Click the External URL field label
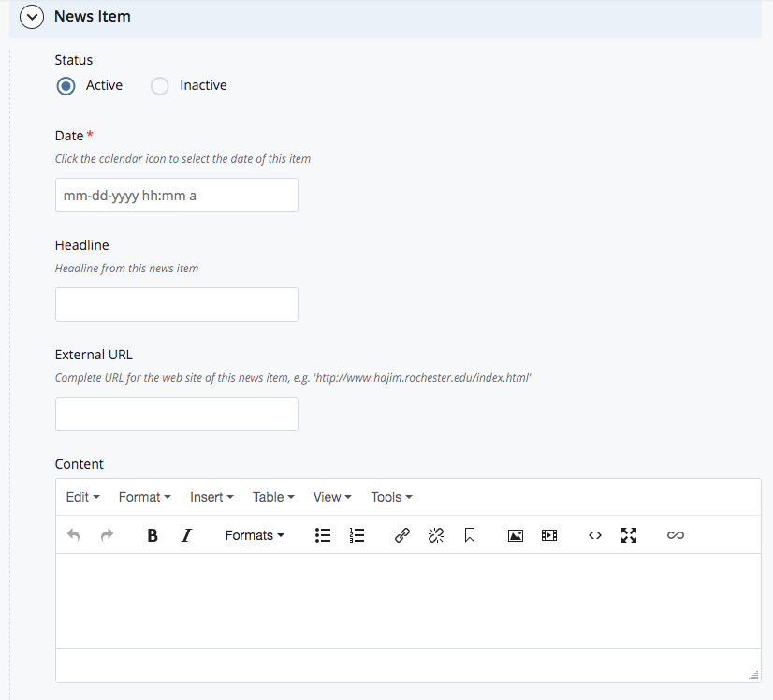Image resolution: width=773 pixels, height=700 pixels. click(x=94, y=355)
